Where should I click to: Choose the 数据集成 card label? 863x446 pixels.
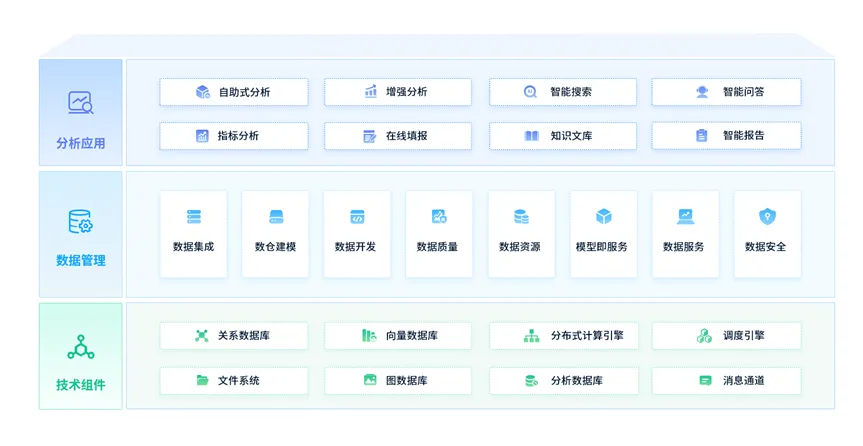(x=193, y=247)
